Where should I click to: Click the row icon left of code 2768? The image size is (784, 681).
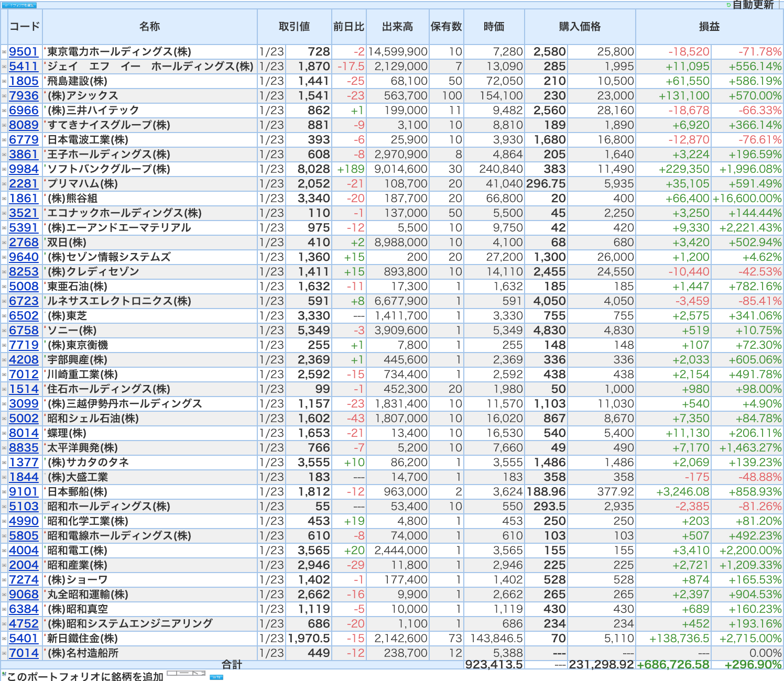4,243
